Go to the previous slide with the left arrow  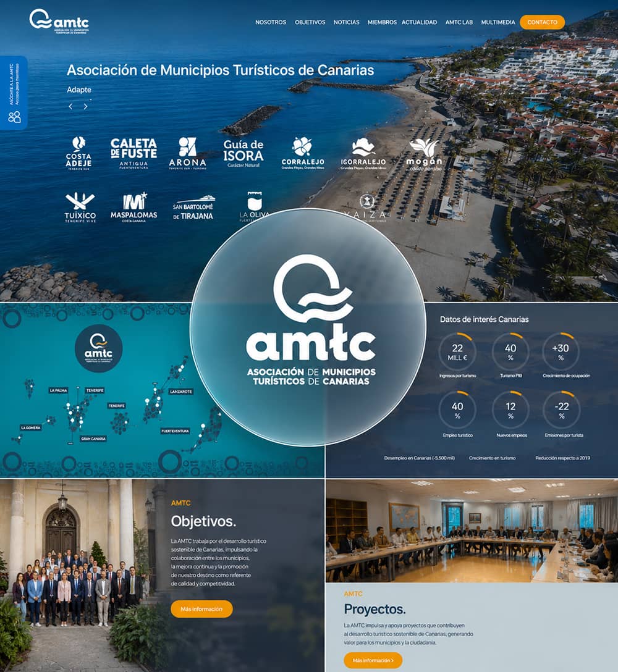(71, 106)
